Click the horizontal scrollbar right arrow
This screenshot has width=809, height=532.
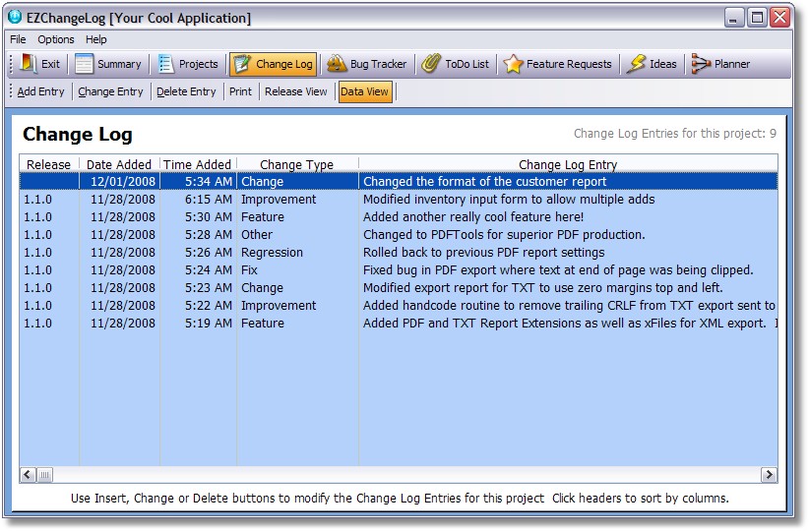click(x=769, y=475)
